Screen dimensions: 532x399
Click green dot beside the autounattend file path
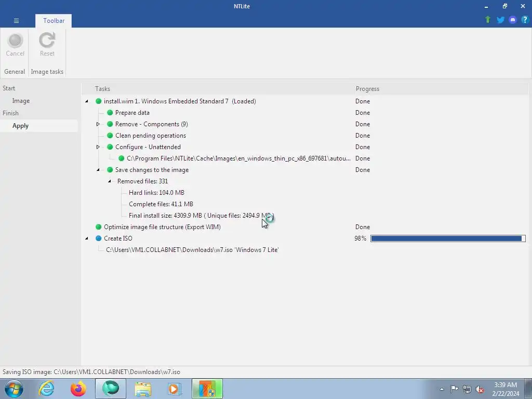pyautogui.click(x=121, y=158)
